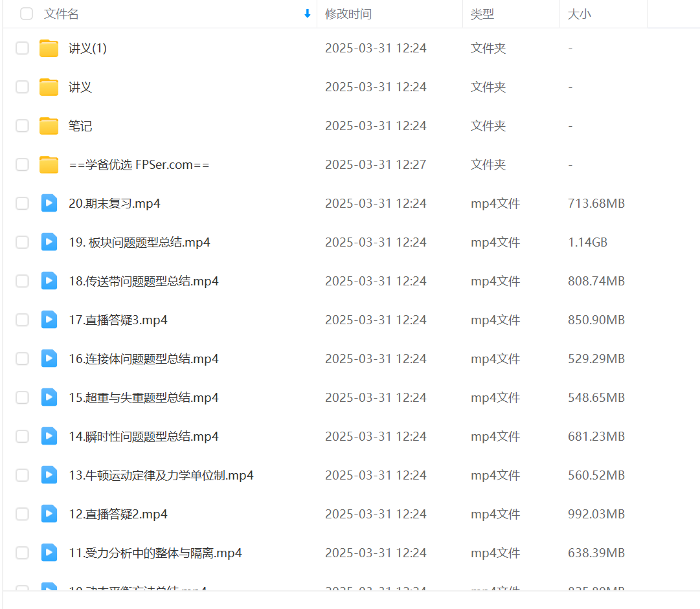Open the folder named exactly 讲义
Screen dimensions: 700x609
(80, 87)
